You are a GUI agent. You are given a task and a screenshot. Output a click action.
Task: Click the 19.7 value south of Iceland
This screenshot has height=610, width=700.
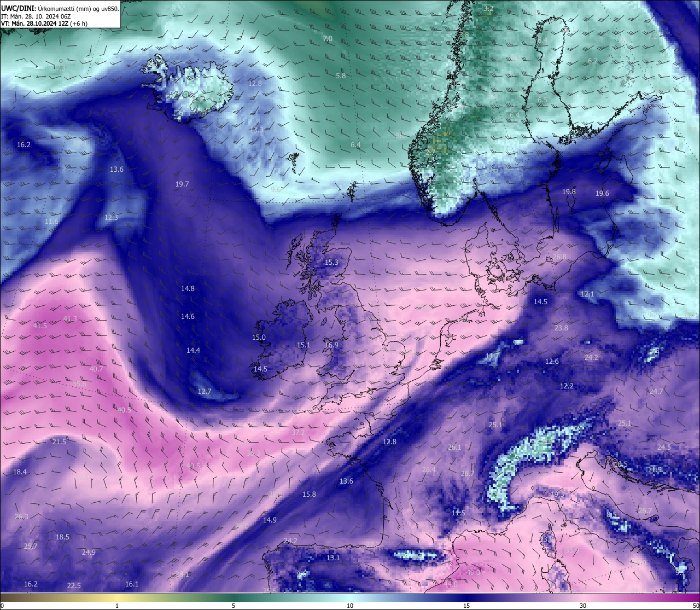[182, 184]
